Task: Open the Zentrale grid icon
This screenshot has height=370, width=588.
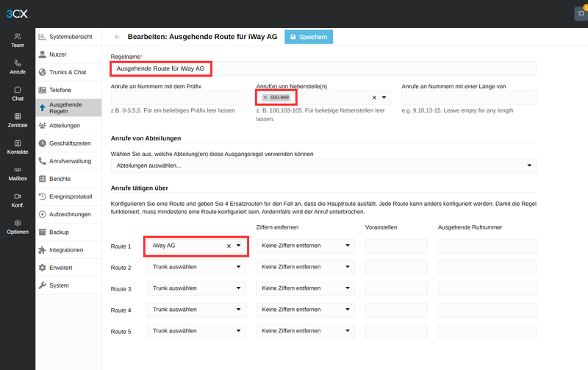Action: 18,116
